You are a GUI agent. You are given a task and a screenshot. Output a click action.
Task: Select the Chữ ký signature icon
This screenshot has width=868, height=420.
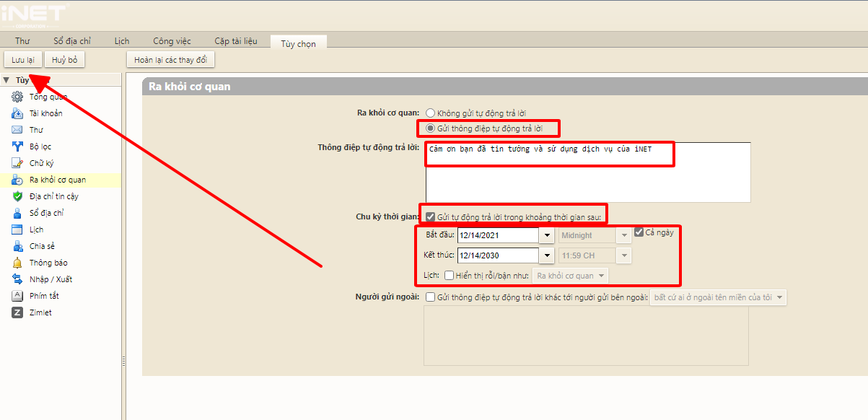tap(17, 163)
